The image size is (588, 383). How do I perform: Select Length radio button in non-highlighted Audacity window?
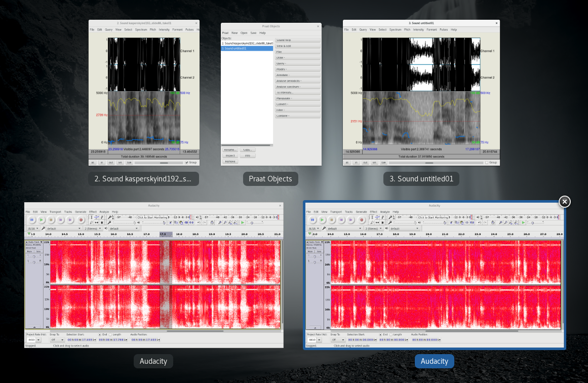tap(110, 334)
